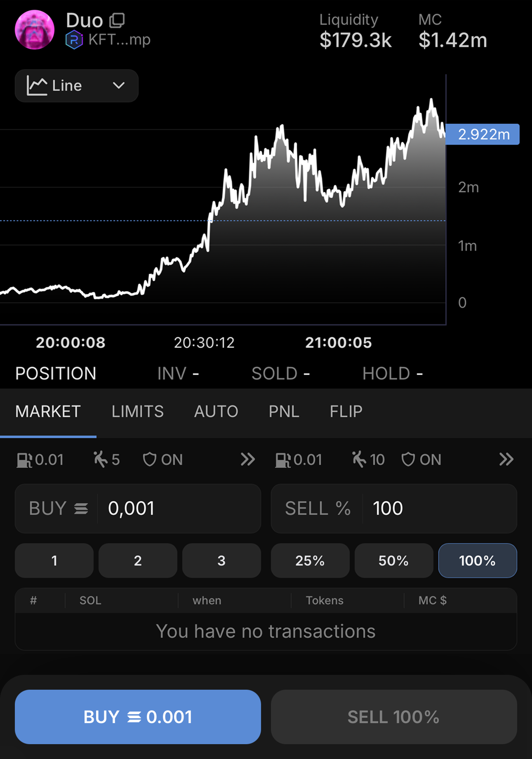The image size is (532, 759).
Task: Click the buy-side gas fee 0.01 icon
Action: (24, 460)
